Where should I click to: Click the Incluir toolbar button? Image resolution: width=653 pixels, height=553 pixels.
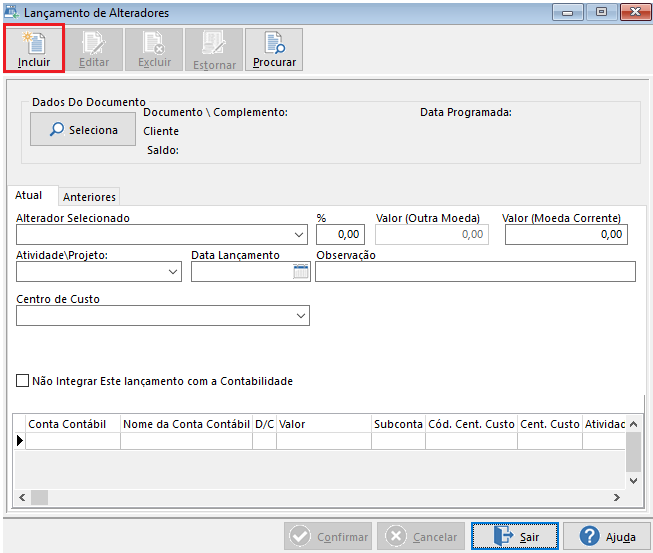(34, 49)
